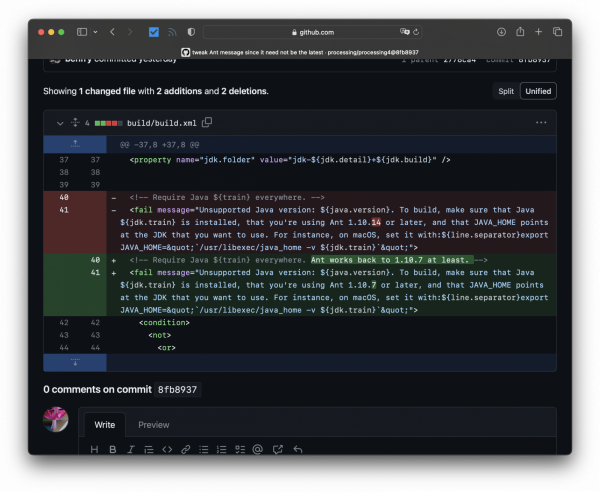600x492 pixels.
Task: Reload the page with the refresh icon
Action: [416, 32]
